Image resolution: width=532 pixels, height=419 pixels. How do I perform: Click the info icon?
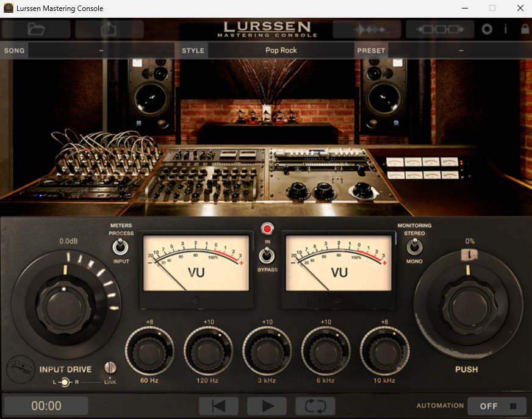[505, 29]
